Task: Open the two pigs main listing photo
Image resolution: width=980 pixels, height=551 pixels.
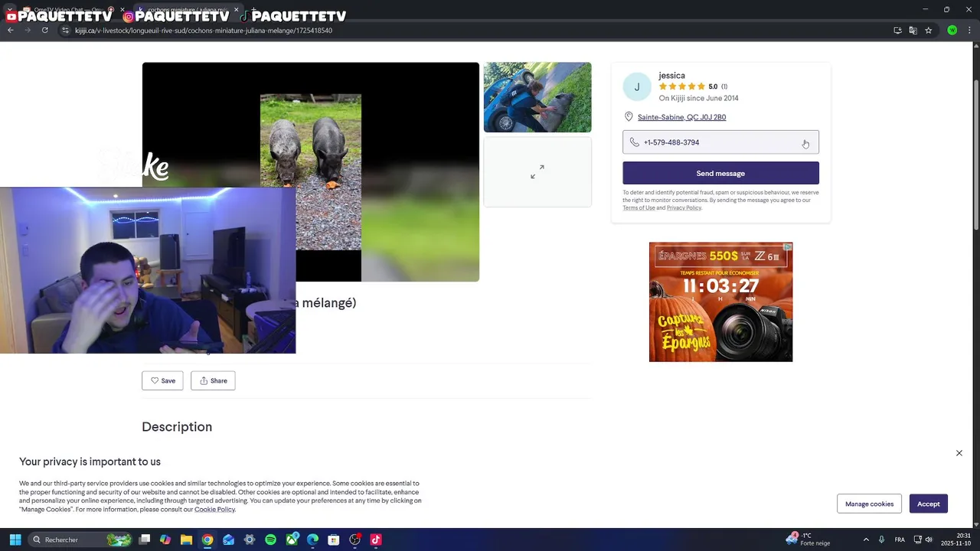Action: coord(310,171)
